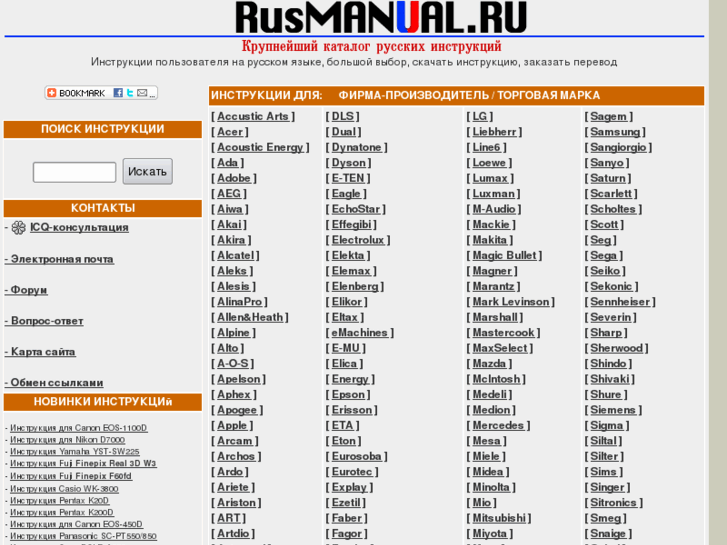The image size is (727, 545).
Task: Click the search text input field
Action: pos(74,172)
